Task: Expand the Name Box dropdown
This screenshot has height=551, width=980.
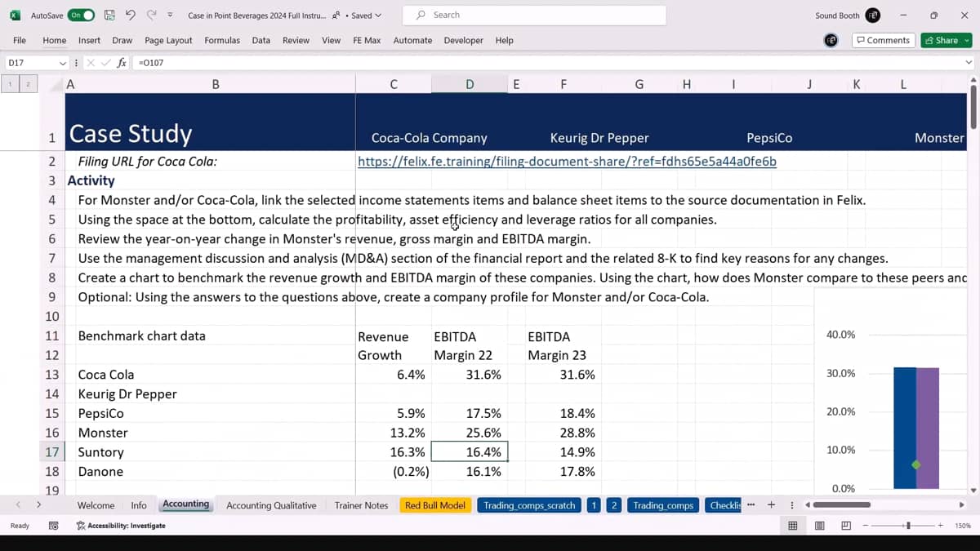Action: 63,63
